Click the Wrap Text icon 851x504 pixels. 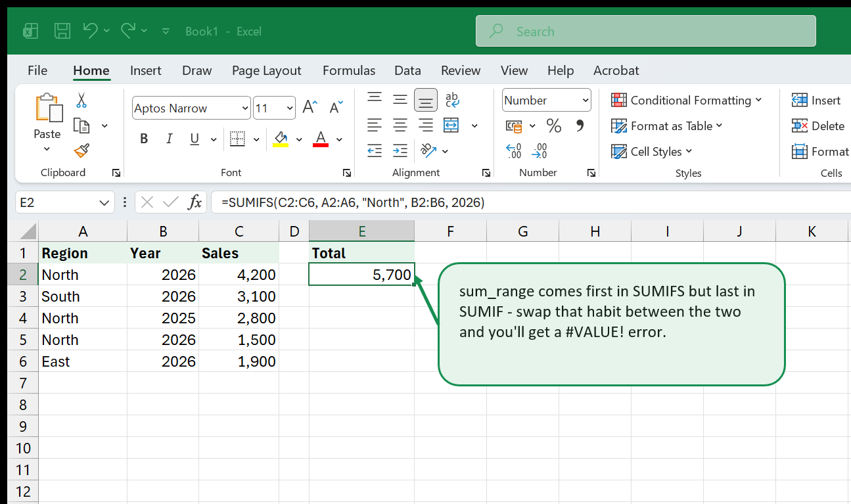pyautogui.click(x=452, y=99)
